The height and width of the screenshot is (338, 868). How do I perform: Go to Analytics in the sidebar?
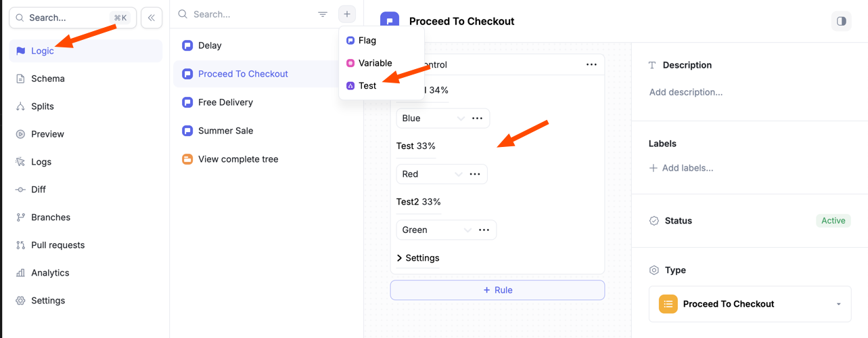click(x=50, y=273)
